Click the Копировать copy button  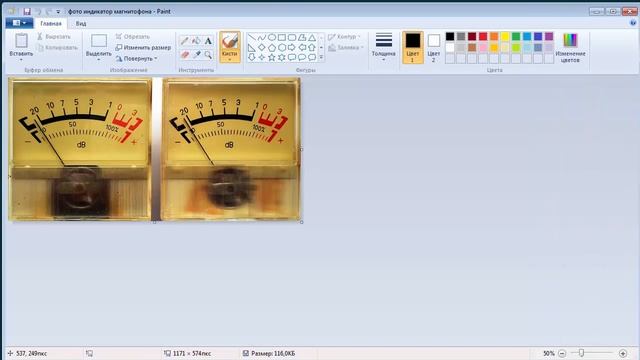[x=57, y=48]
